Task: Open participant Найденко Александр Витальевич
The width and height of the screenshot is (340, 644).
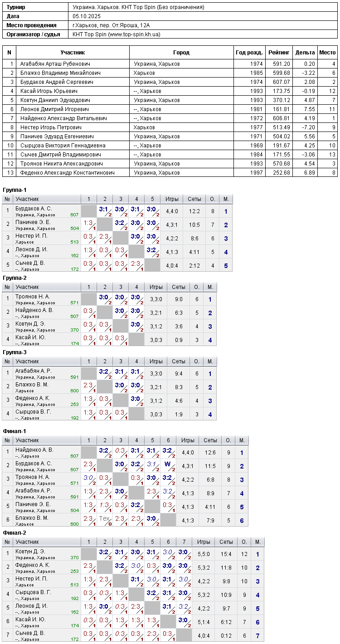Action: pyautogui.click(x=63, y=118)
